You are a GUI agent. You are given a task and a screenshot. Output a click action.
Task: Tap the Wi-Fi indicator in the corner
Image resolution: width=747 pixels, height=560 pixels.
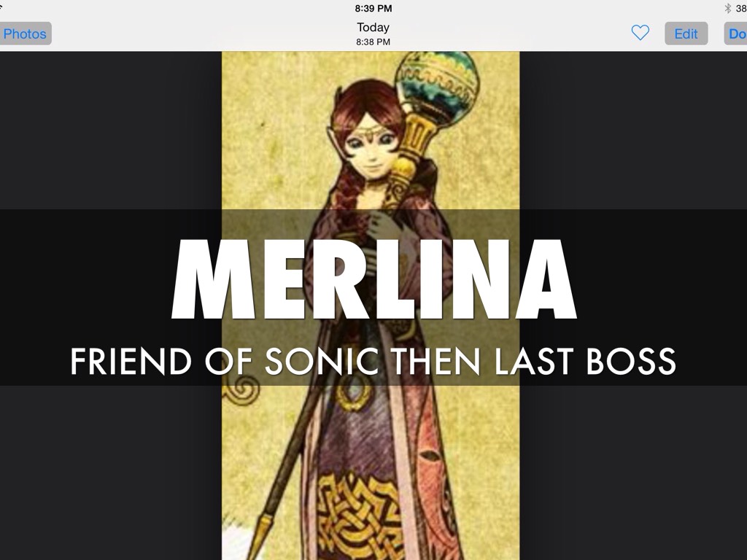coord(1,7)
